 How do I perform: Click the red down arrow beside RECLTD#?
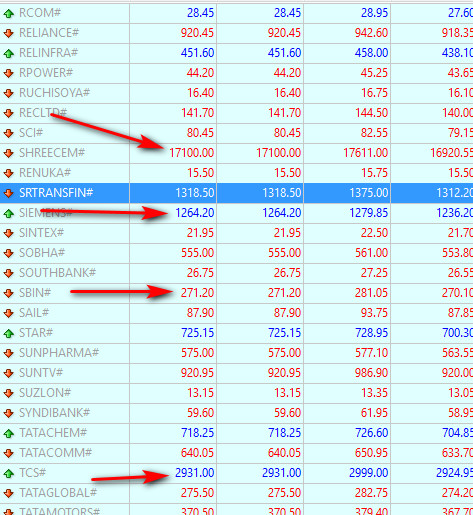[9, 113]
